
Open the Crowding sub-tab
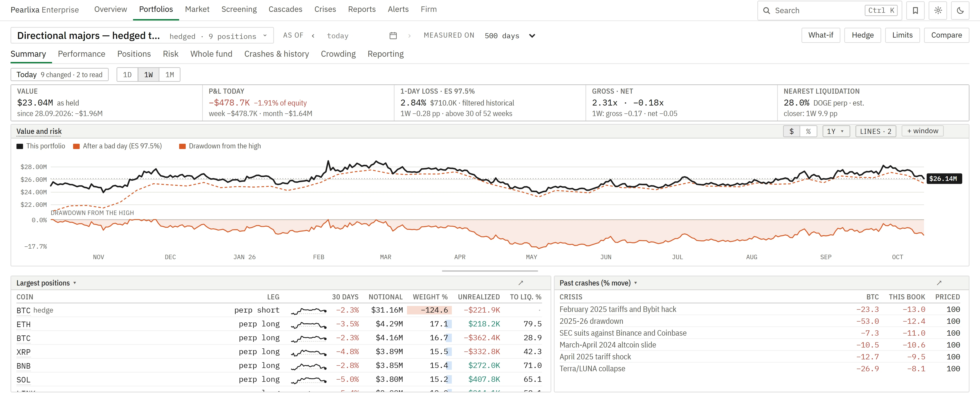coord(338,54)
